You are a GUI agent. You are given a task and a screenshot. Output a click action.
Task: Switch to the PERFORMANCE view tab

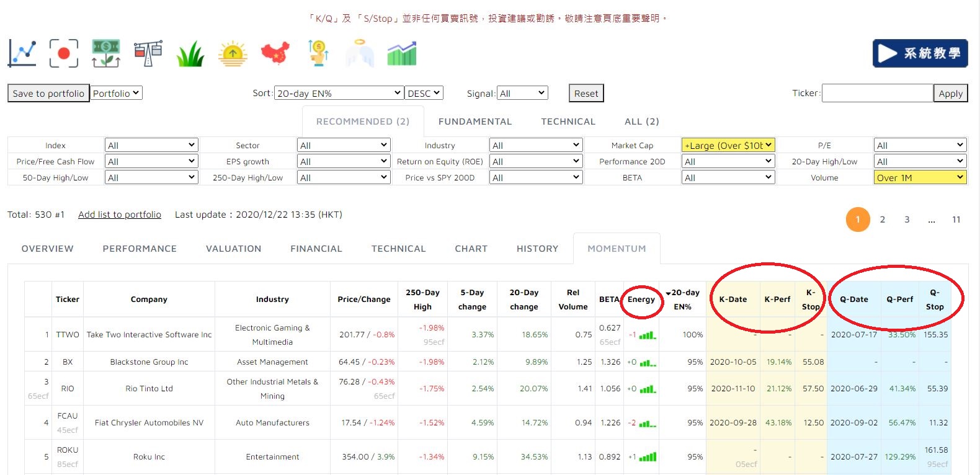click(x=140, y=249)
